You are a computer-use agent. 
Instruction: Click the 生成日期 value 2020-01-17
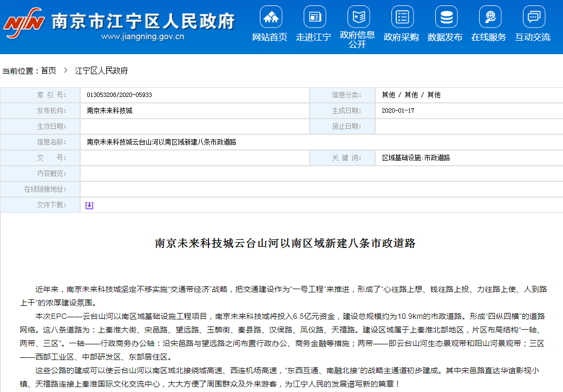point(398,110)
